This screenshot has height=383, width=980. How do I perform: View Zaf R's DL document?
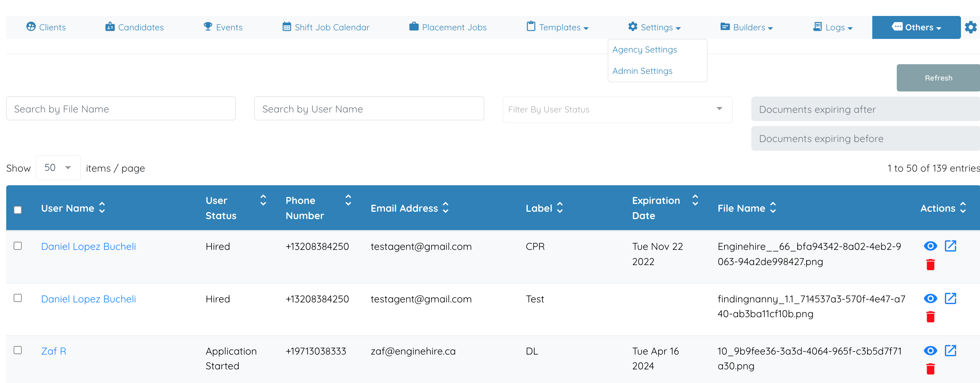click(x=930, y=351)
